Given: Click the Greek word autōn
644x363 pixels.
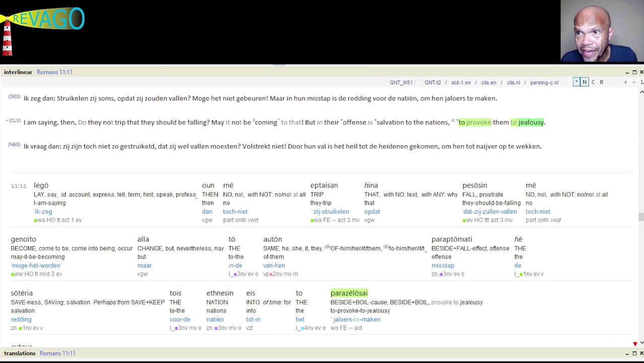Looking at the screenshot, I should pos(273,239).
